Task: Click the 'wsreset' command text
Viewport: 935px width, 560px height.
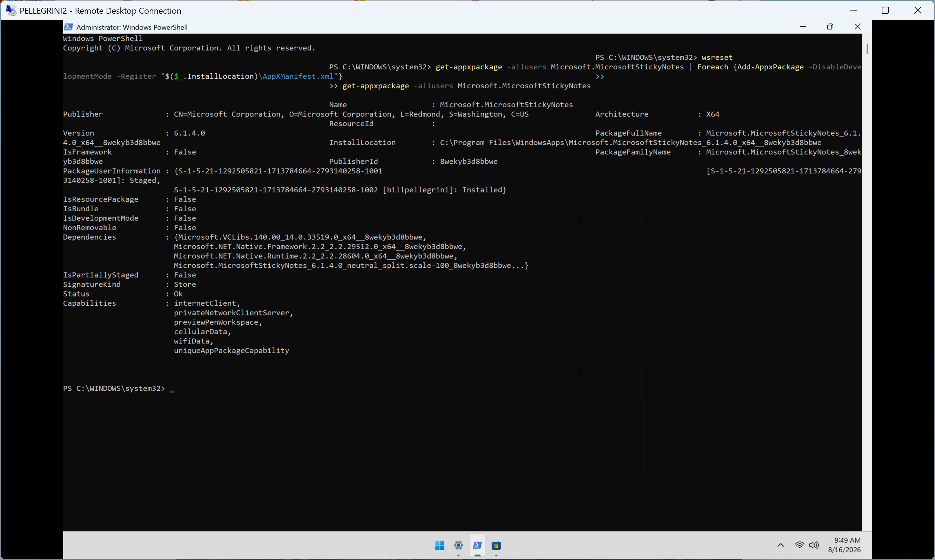Action: [x=717, y=57]
